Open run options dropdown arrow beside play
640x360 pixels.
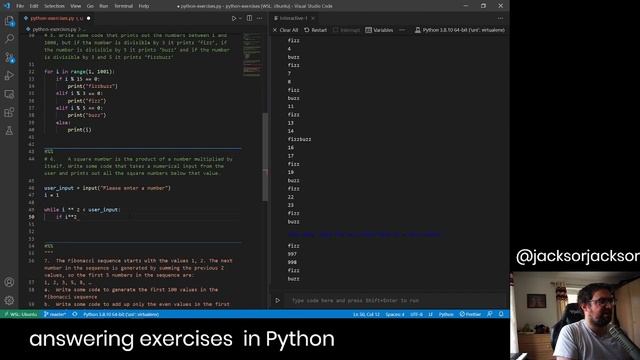240,18
